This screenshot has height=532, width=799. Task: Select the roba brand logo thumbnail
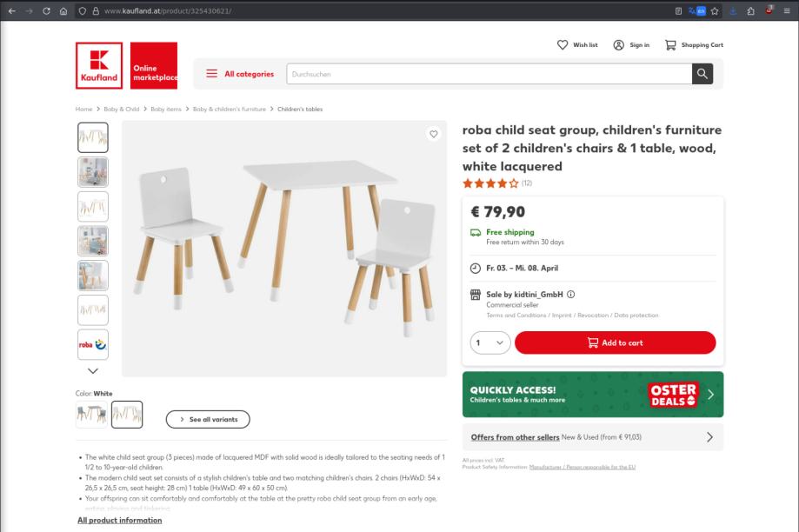[93, 344]
